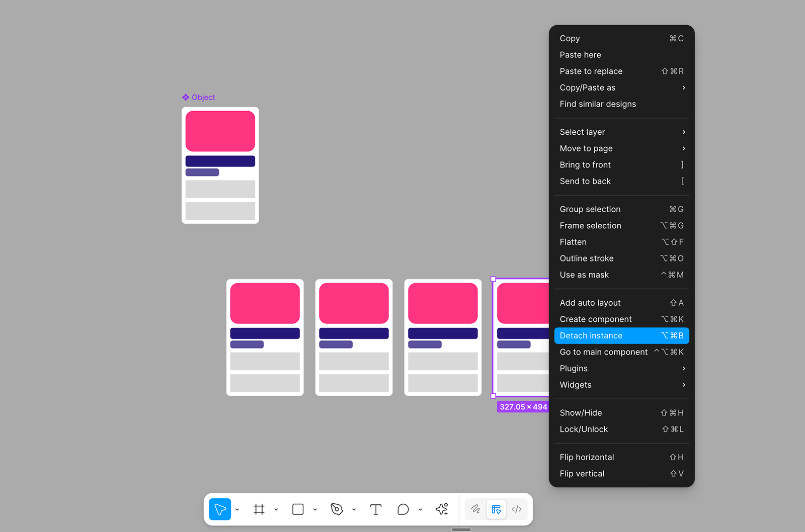805x532 pixels.
Task: Choose Flatten in context menu
Action: pyautogui.click(x=621, y=242)
